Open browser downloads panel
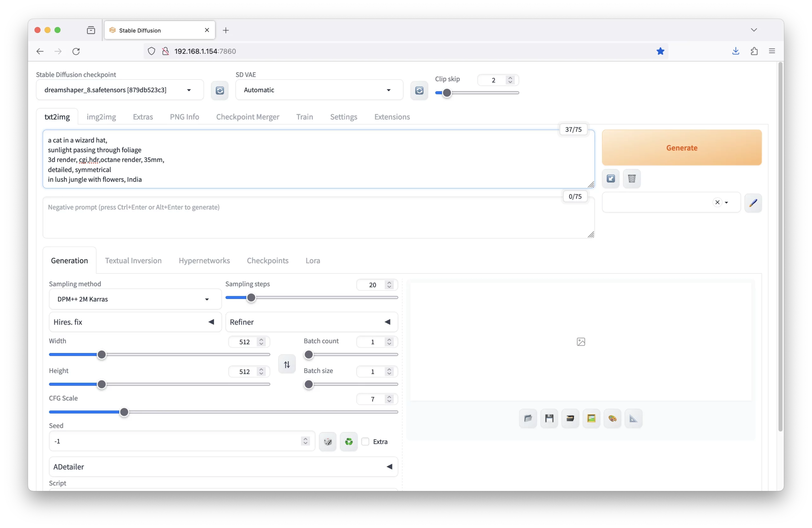This screenshot has width=812, height=528. click(x=736, y=51)
